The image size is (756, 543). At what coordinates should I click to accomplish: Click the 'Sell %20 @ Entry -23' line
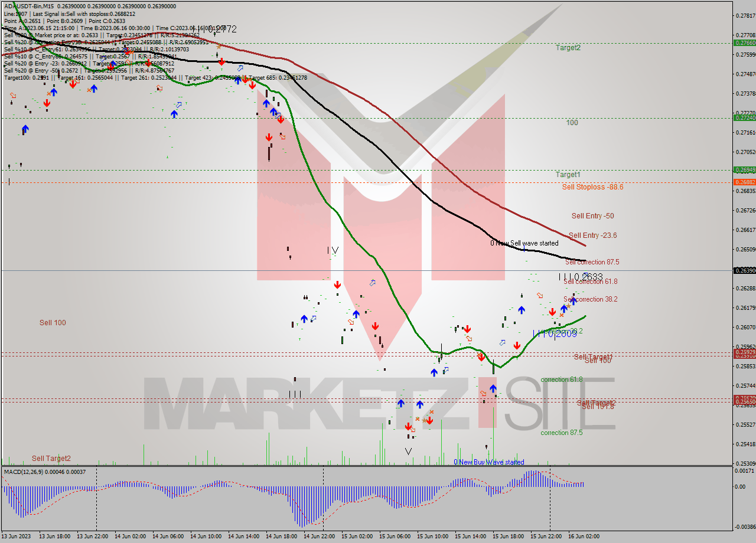[89, 63]
